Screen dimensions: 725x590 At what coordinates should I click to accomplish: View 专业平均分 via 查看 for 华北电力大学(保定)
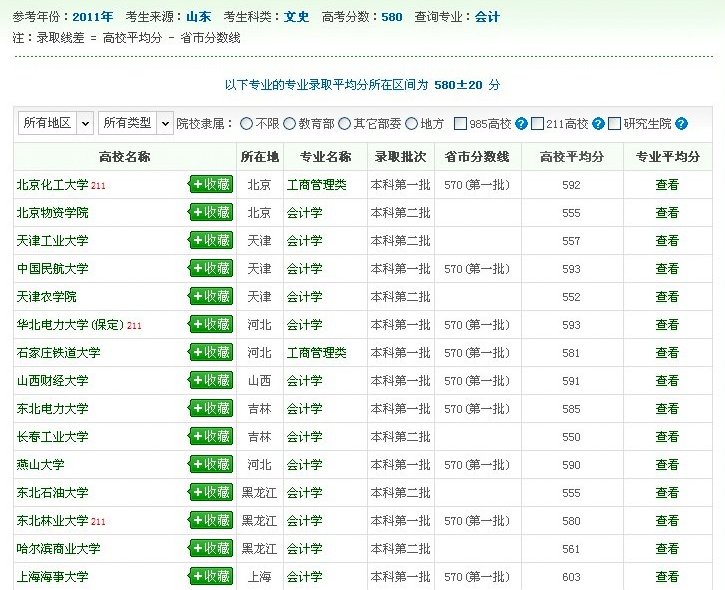[x=667, y=325]
